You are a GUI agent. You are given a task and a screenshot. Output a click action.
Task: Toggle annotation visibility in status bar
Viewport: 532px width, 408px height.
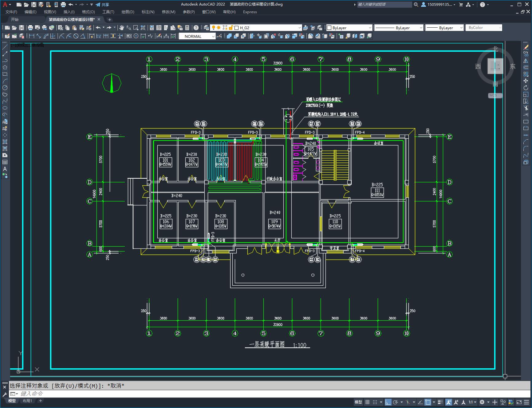click(x=448, y=402)
